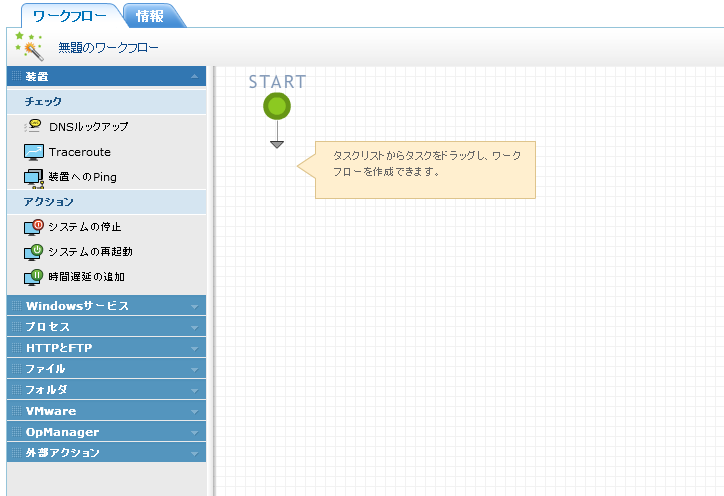Click the 時間遅延の追加 icon
724x496 pixels.
pyautogui.click(x=33, y=276)
